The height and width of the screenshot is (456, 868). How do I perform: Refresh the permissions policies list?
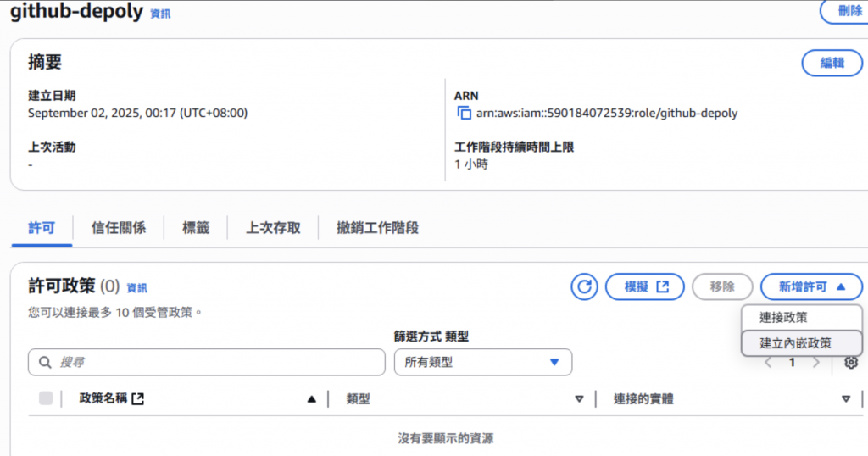click(584, 286)
